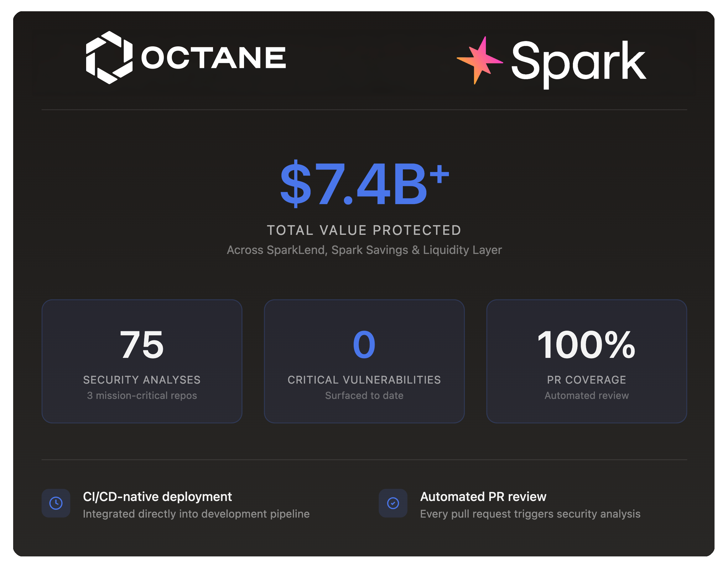Click the Spark wordmark text

click(578, 62)
